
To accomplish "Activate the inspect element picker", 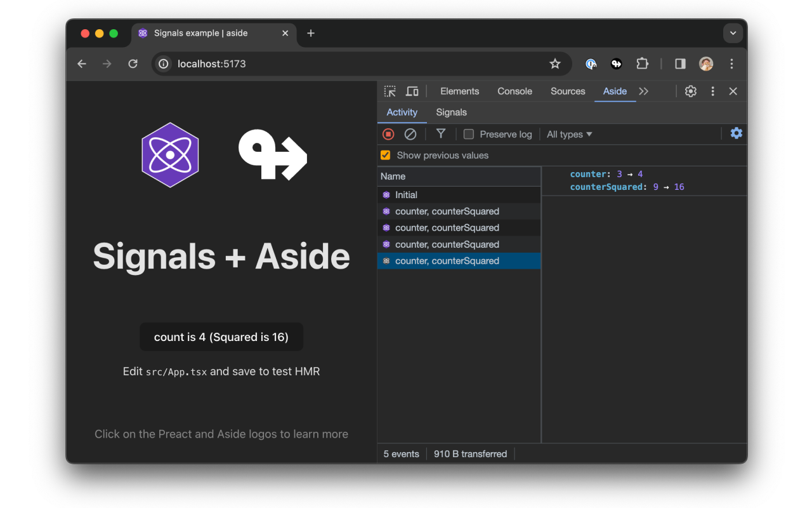I will click(x=390, y=91).
